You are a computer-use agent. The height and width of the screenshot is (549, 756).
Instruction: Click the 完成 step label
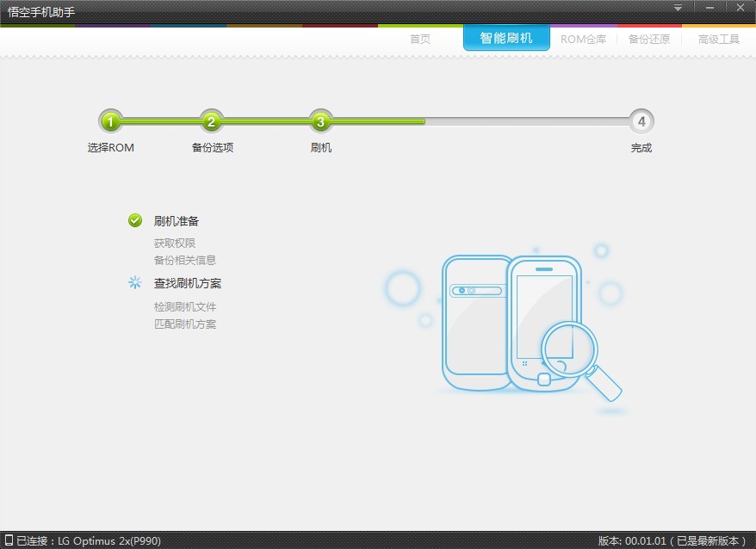[x=641, y=147]
